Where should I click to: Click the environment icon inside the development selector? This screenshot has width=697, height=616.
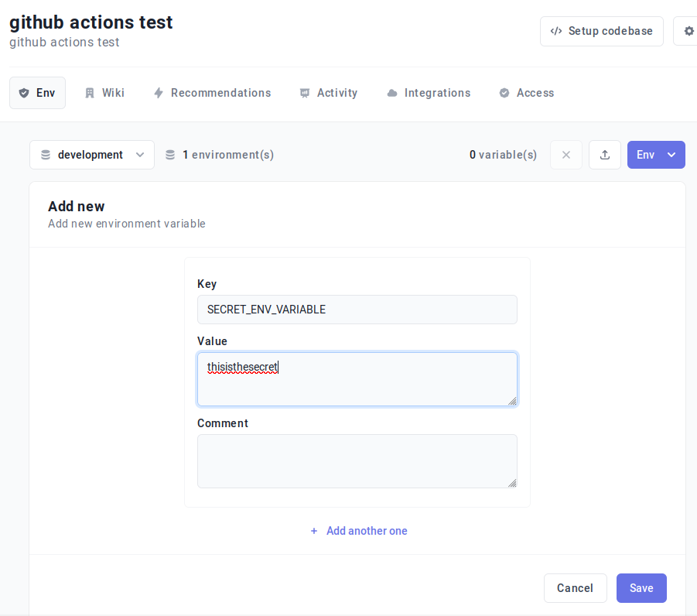click(46, 155)
